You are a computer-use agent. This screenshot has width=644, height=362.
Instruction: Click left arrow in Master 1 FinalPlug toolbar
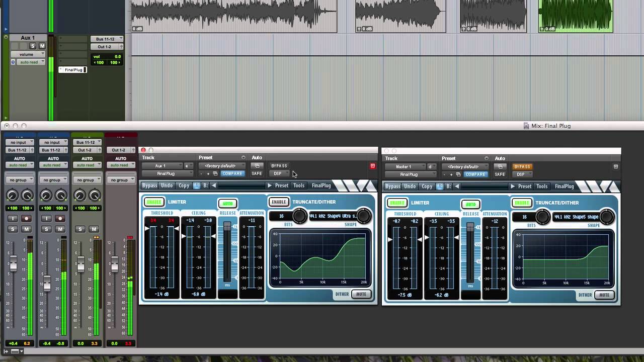(457, 186)
